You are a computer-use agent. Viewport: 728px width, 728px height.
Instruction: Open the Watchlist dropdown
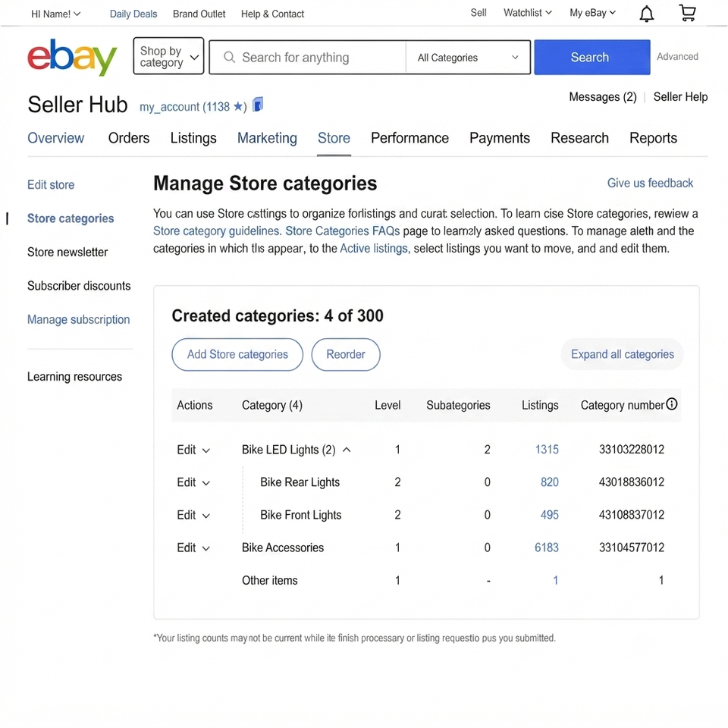tap(528, 13)
